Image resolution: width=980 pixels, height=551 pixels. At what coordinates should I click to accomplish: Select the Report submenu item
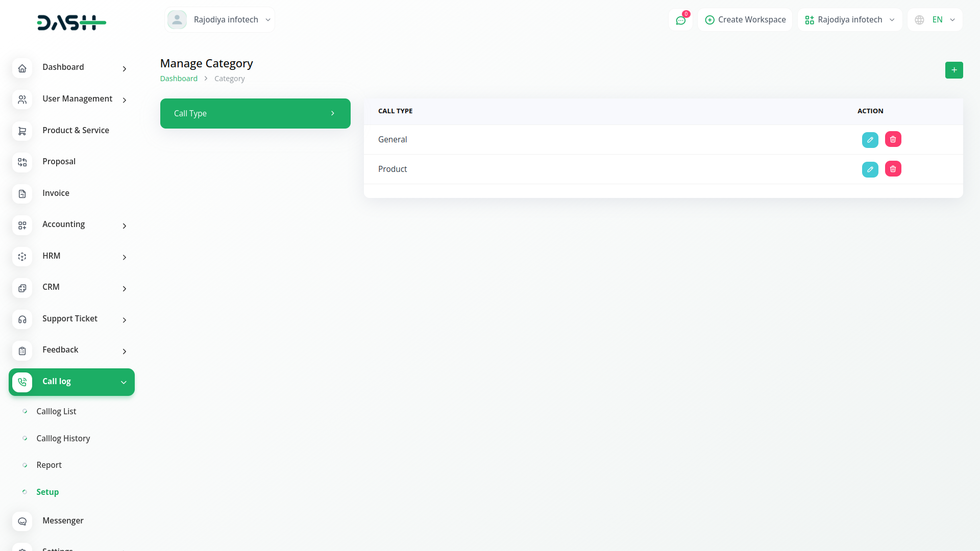[x=49, y=465]
